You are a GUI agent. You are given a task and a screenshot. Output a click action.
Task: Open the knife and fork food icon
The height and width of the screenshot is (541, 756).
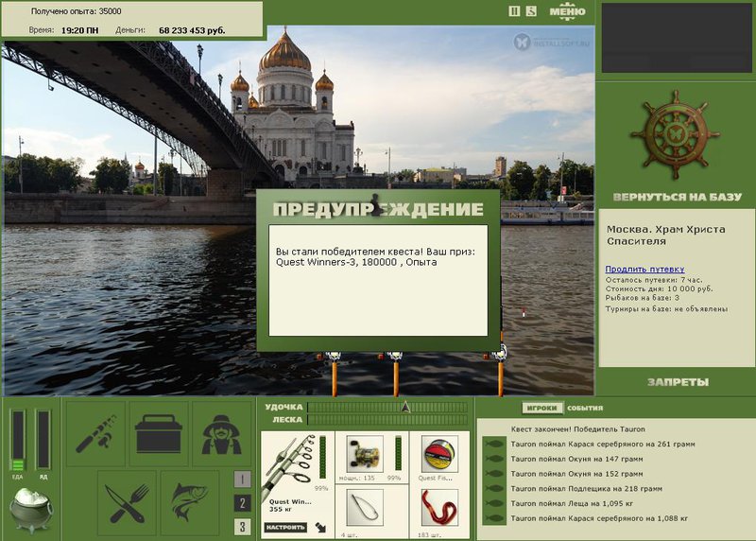pyautogui.click(x=128, y=502)
